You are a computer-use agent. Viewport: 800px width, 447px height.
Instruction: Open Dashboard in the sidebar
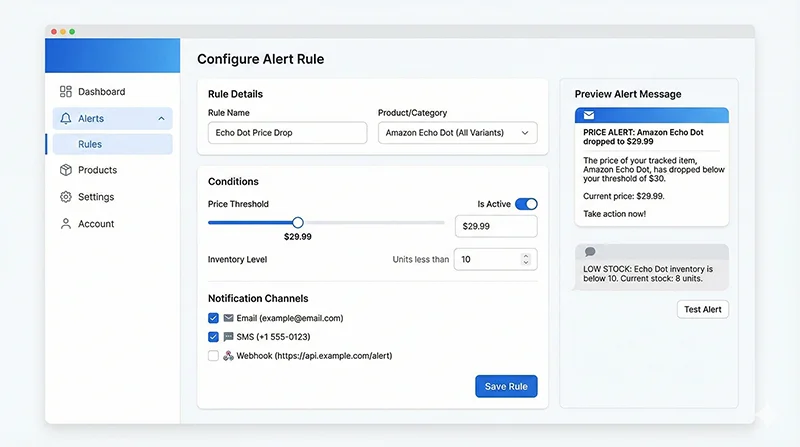(112, 91)
